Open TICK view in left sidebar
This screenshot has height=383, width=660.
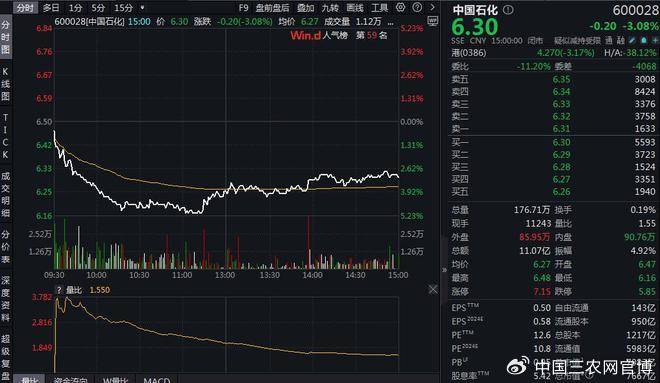click(5, 136)
